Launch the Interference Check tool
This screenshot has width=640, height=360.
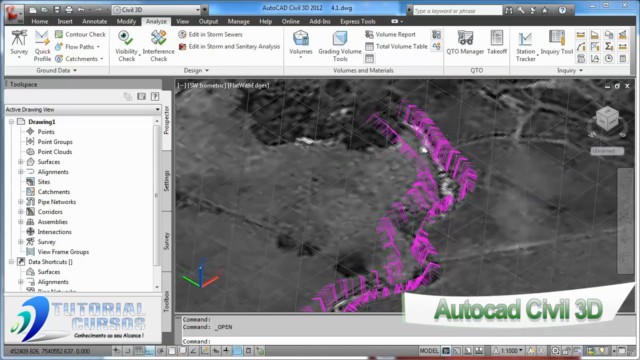coord(158,46)
